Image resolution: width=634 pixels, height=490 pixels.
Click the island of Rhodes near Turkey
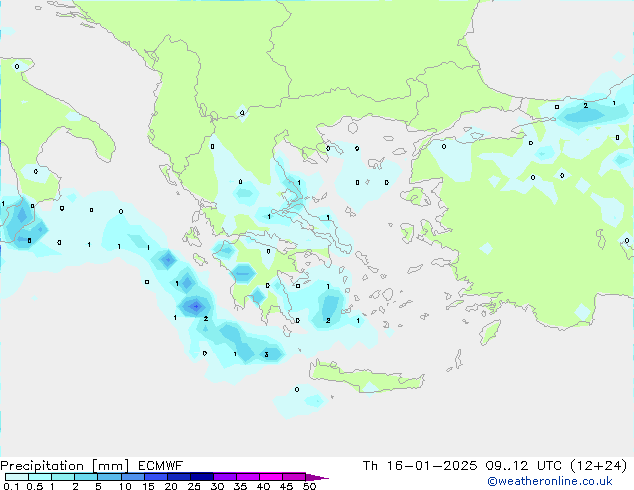tap(489, 330)
